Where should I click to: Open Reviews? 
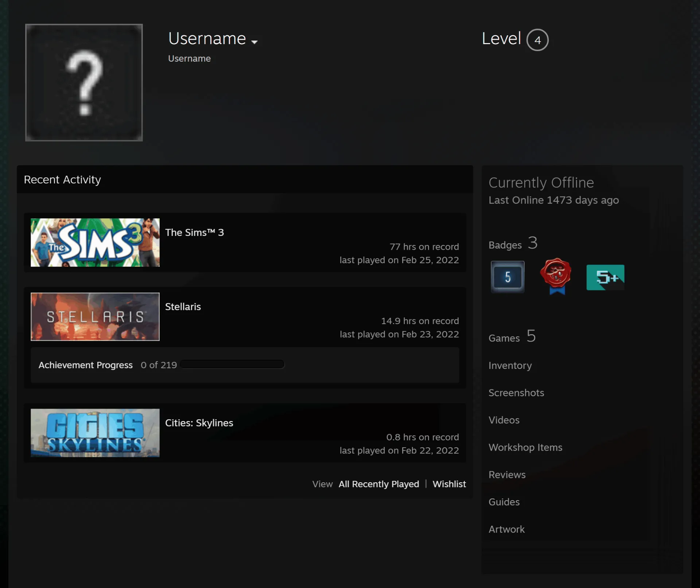pyautogui.click(x=507, y=475)
